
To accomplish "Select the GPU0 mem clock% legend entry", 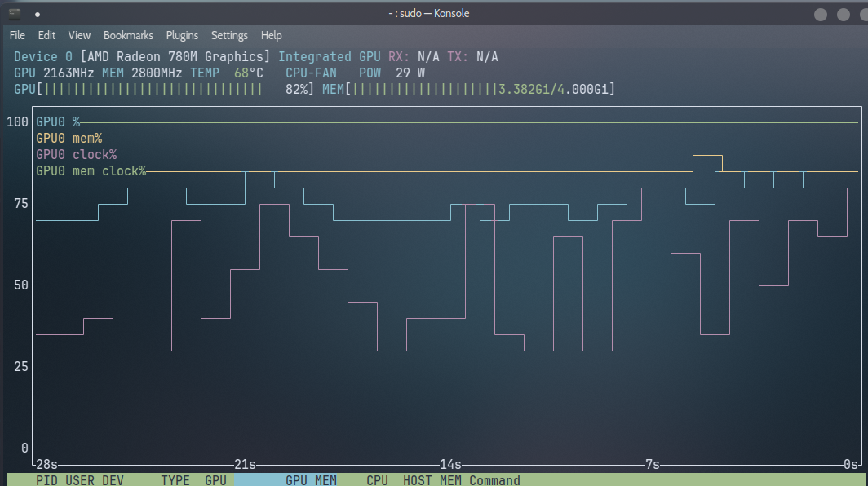I will (91, 171).
